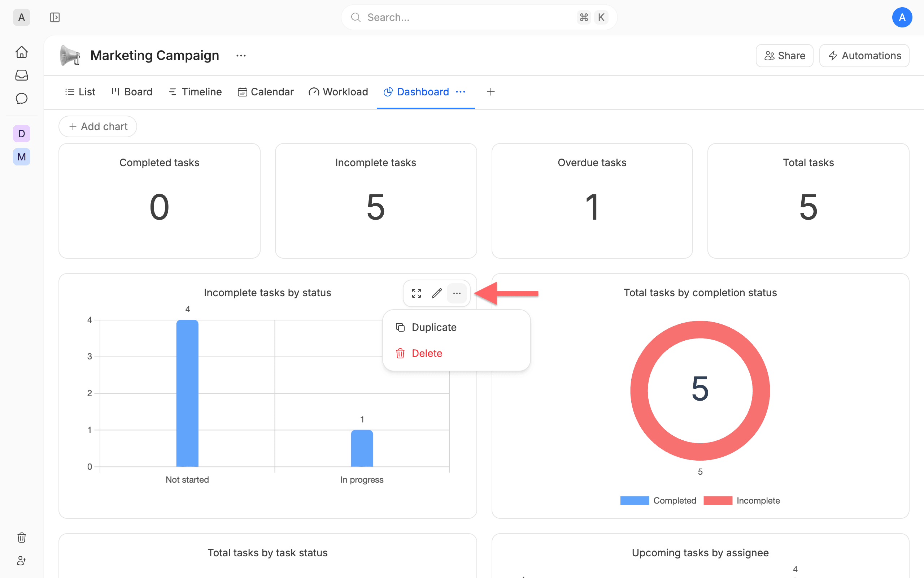The image size is (924, 578).
Task: Open the Incomplete tasks card
Action: [x=376, y=201]
